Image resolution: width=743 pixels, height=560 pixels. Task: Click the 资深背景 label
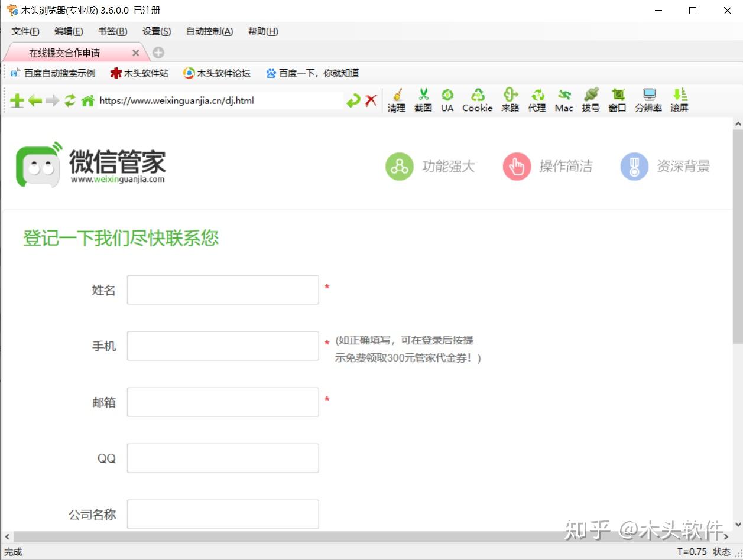[x=683, y=167]
